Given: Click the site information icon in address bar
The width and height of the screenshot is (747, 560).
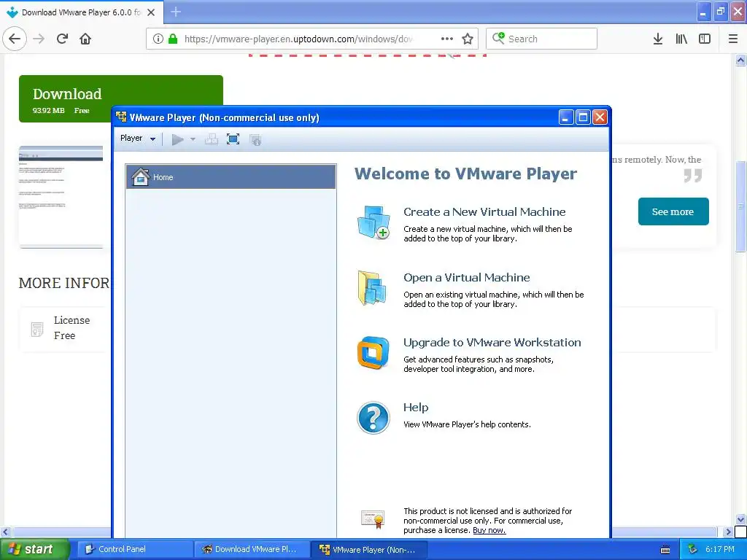Looking at the screenshot, I should (x=158, y=39).
